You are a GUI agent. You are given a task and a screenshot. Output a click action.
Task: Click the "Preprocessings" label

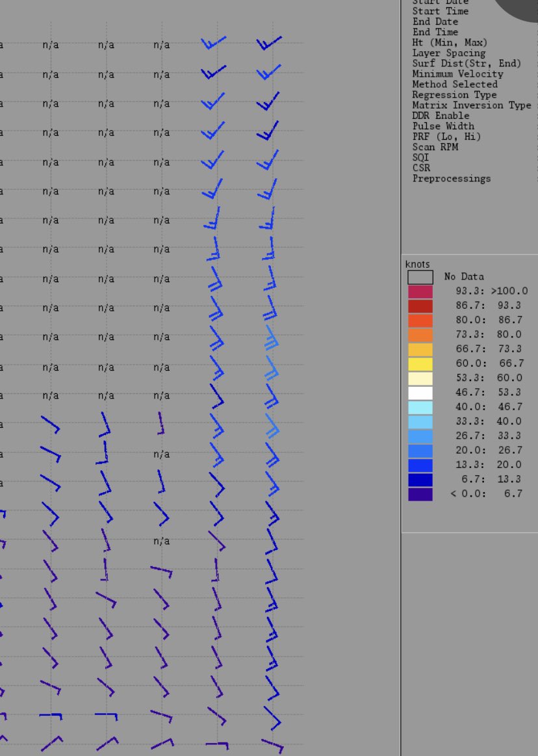pyautogui.click(x=451, y=179)
